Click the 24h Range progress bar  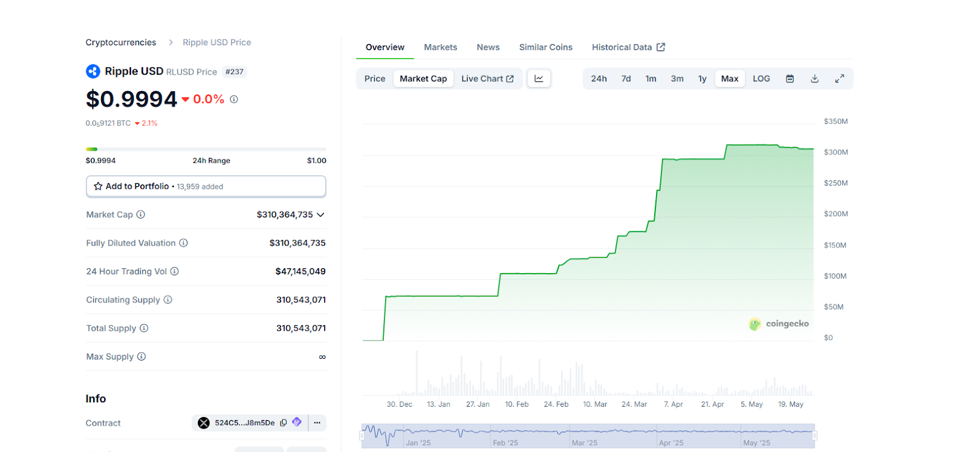206,149
